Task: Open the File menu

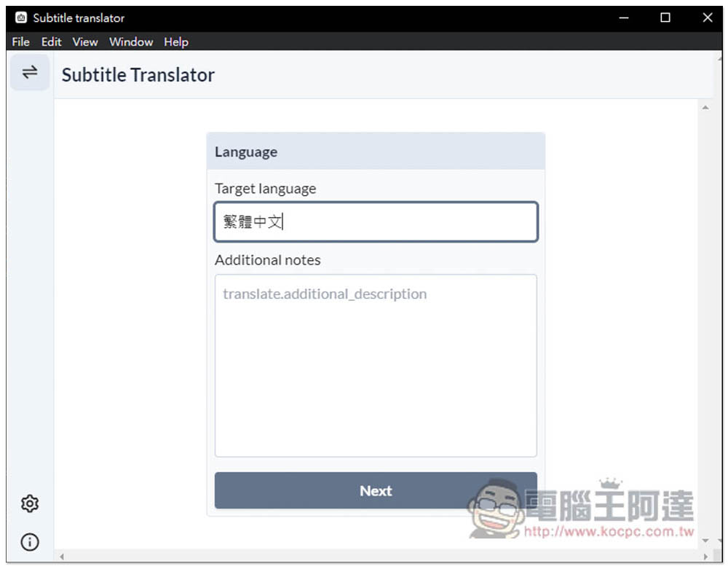Action: tap(21, 42)
